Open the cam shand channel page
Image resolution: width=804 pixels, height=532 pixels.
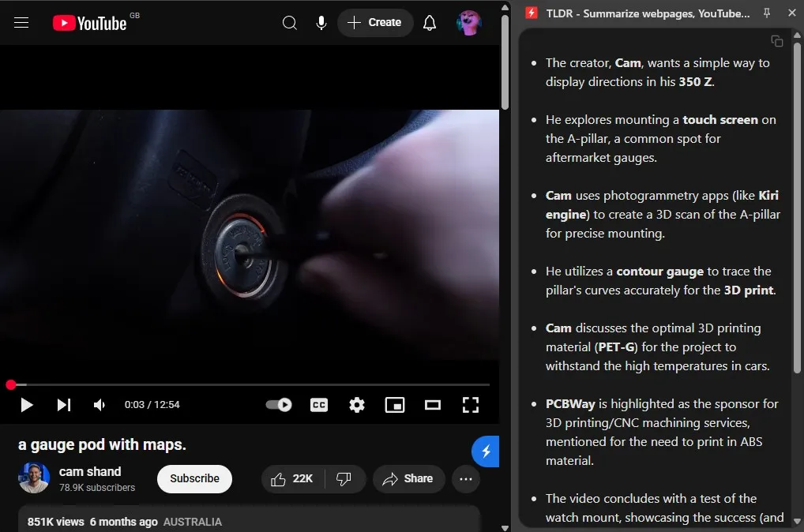coord(89,471)
